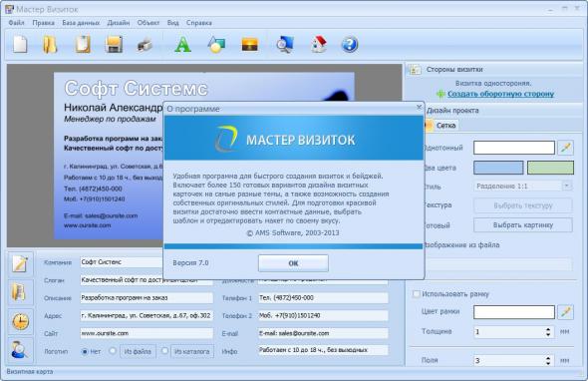The image size is (588, 381).
Task: Click the New blank card toolbar icon
Action: coord(20,45)
